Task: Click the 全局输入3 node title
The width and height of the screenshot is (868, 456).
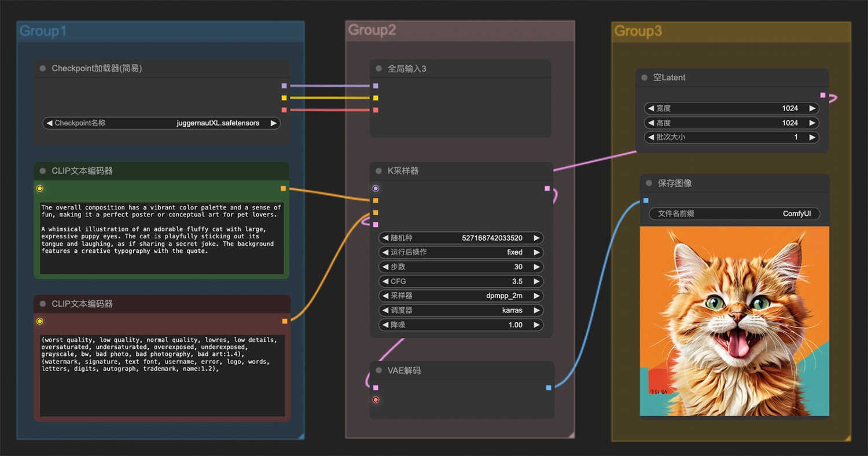Action: (x=407, y=69)
